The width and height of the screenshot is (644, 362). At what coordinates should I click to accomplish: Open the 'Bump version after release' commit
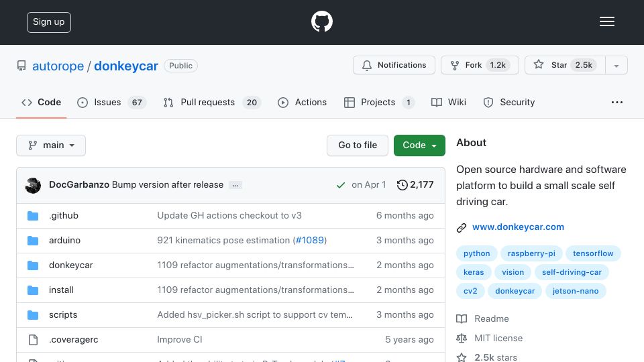click(168, 185)
